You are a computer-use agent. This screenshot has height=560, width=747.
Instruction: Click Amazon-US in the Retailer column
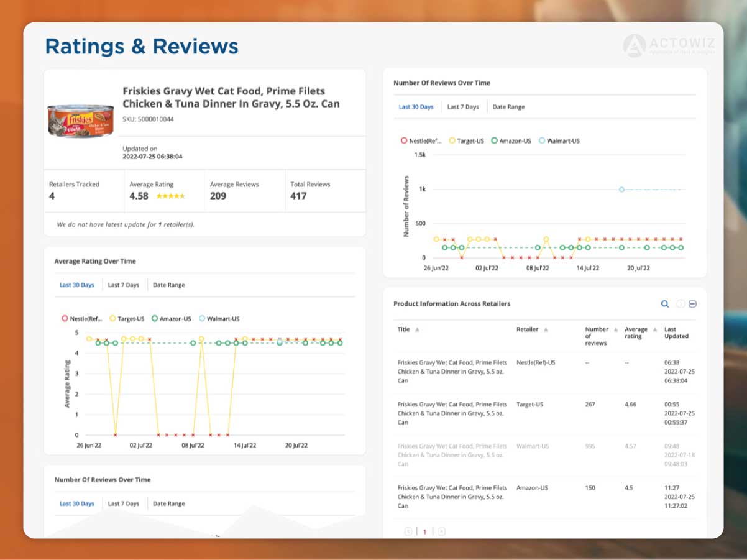[532, 488]
